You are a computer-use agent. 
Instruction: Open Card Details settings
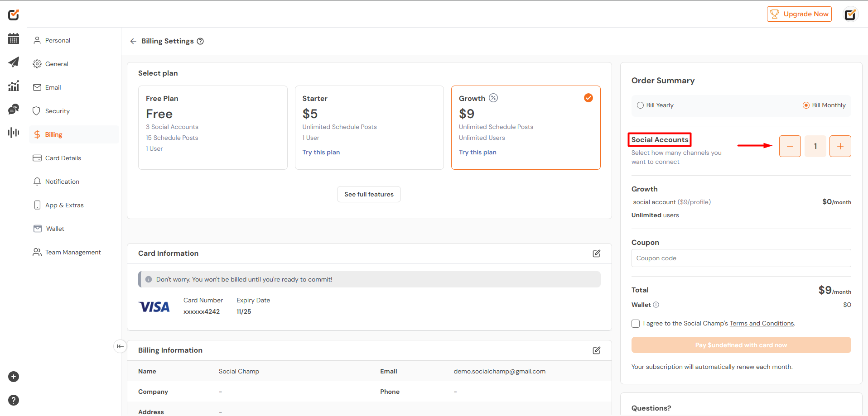[x=74, y=158]
